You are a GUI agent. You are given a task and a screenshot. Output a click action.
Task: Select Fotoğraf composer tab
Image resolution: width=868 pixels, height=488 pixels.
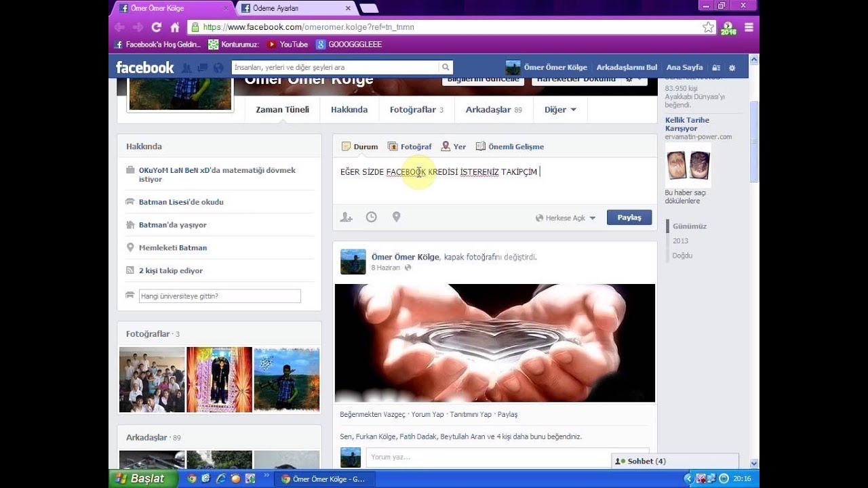[x=410, y=146]
